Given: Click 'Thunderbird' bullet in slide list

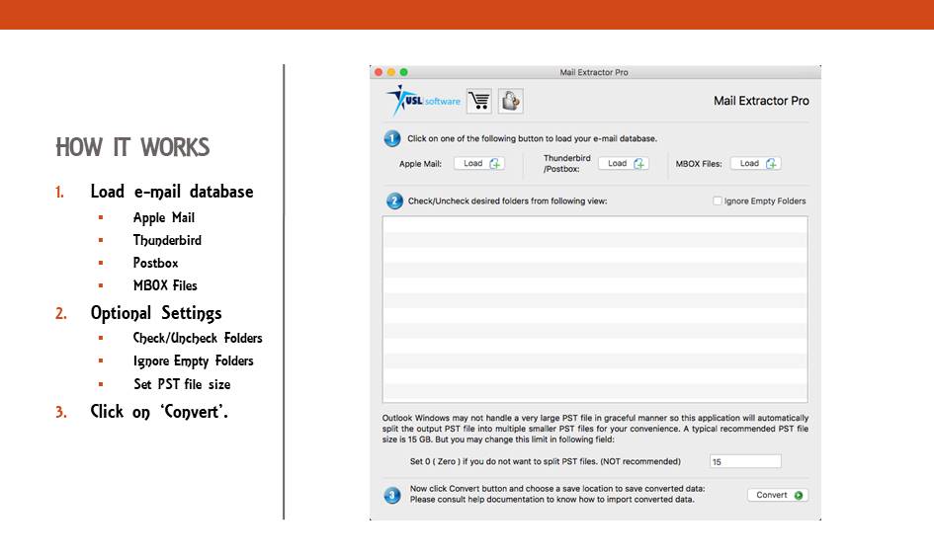Looking at the screenshot, I should [x=167, y=240].
